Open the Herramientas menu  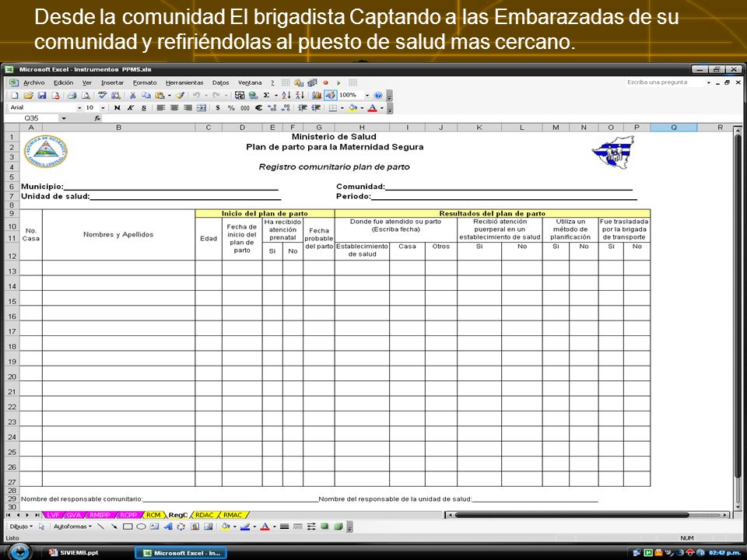(x=184, y=83)
